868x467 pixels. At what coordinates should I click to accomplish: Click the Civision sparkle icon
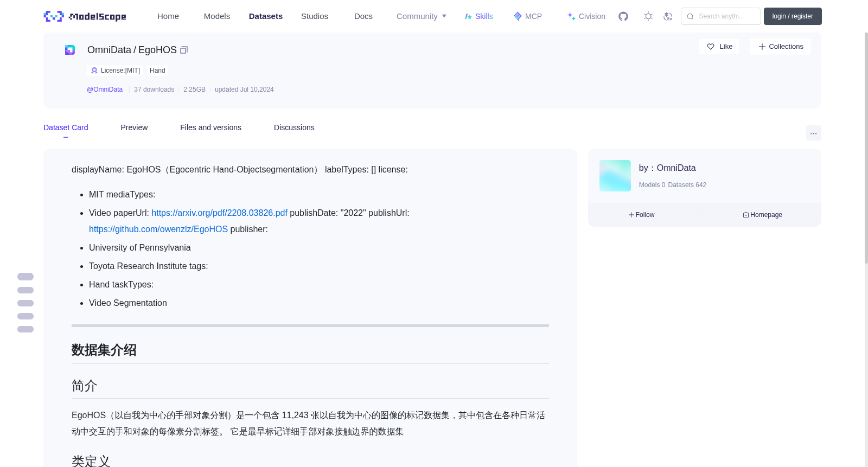click(571, 16)
